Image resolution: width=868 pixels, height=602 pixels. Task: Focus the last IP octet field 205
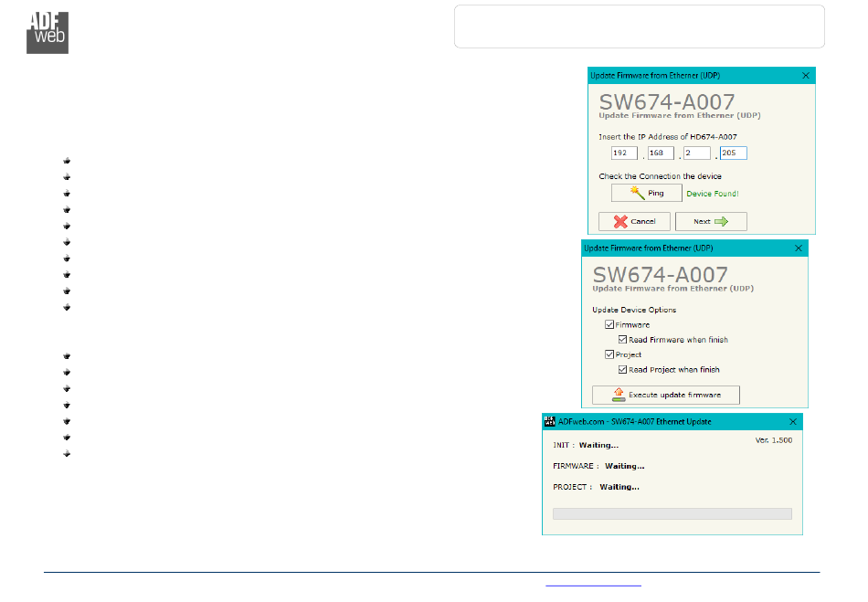[x=733, y=153]
